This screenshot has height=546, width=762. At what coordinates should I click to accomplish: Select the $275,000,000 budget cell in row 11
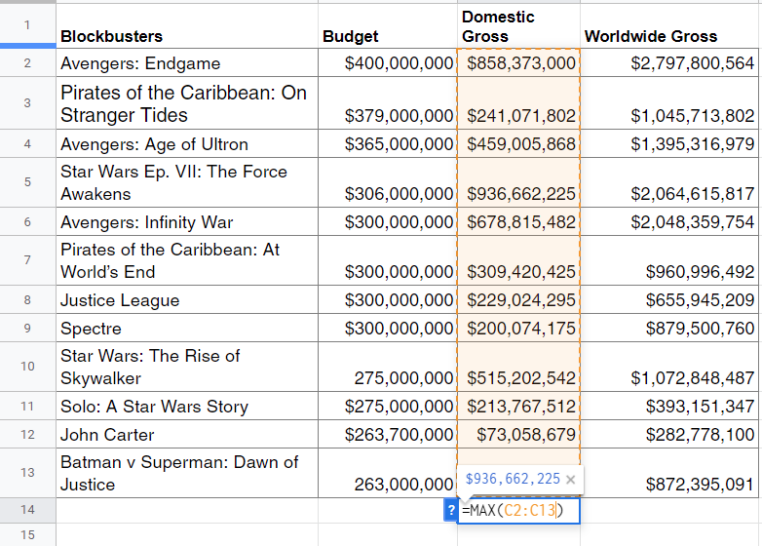[x=388, y=406]
